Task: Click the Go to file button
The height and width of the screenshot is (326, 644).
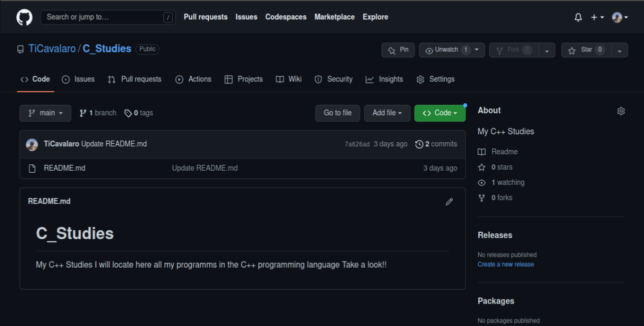Action: (338, 113)
